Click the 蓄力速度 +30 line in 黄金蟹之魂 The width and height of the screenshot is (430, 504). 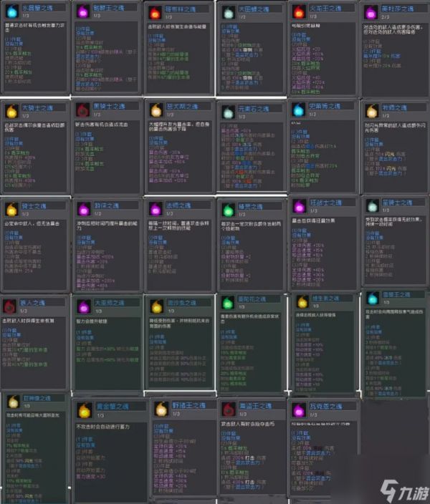coord(90,476)
